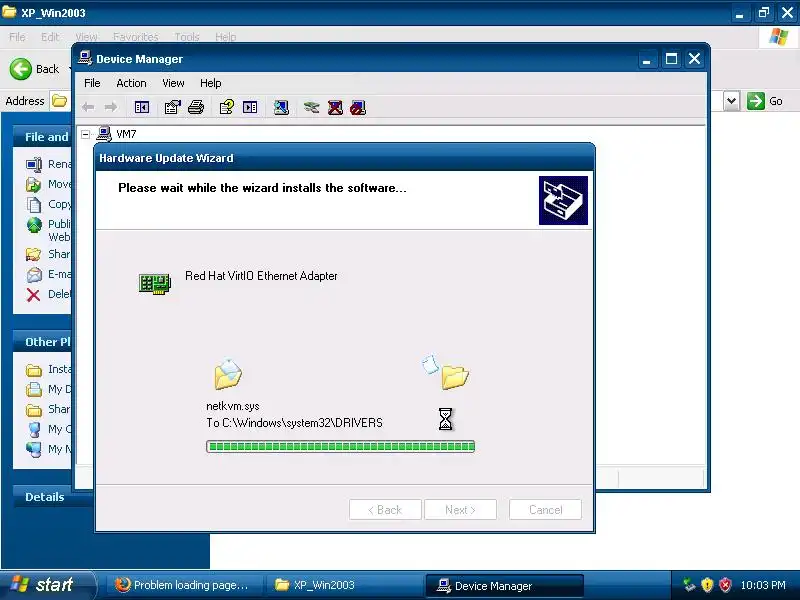This screenshot has height=600, width=800.
Task: Click the green Go arrow in Explorer
Action: click(x=756, y=101)
